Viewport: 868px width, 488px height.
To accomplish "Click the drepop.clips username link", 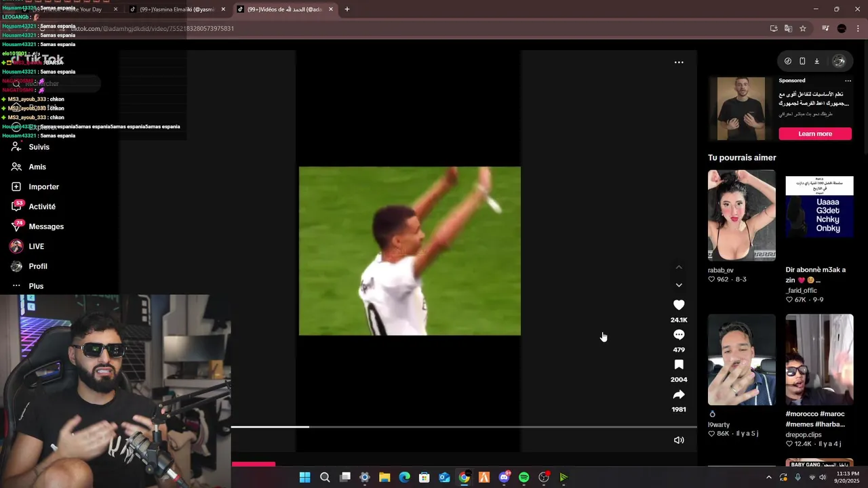I will (804, 434).
